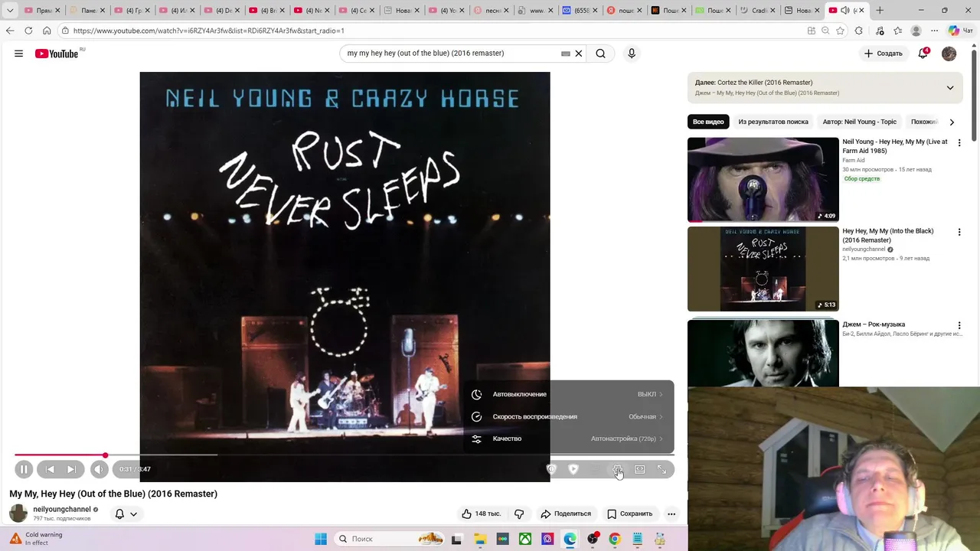This screenshot has width=980, height=551.
Task: Dislike the video
Action: (519, 514)
